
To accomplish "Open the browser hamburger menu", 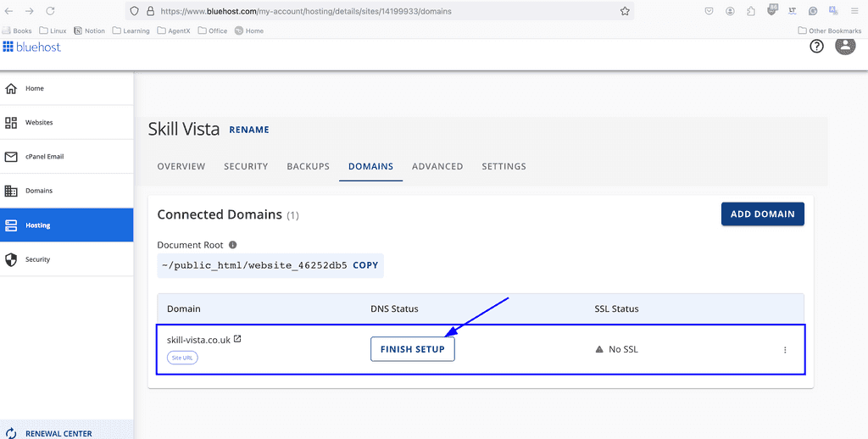I will [x=854, y=11].
